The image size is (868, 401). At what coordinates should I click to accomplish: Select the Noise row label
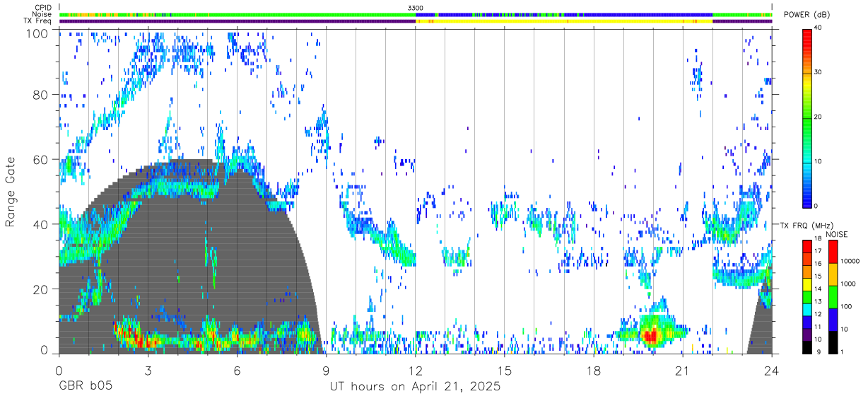coord(41,14)
